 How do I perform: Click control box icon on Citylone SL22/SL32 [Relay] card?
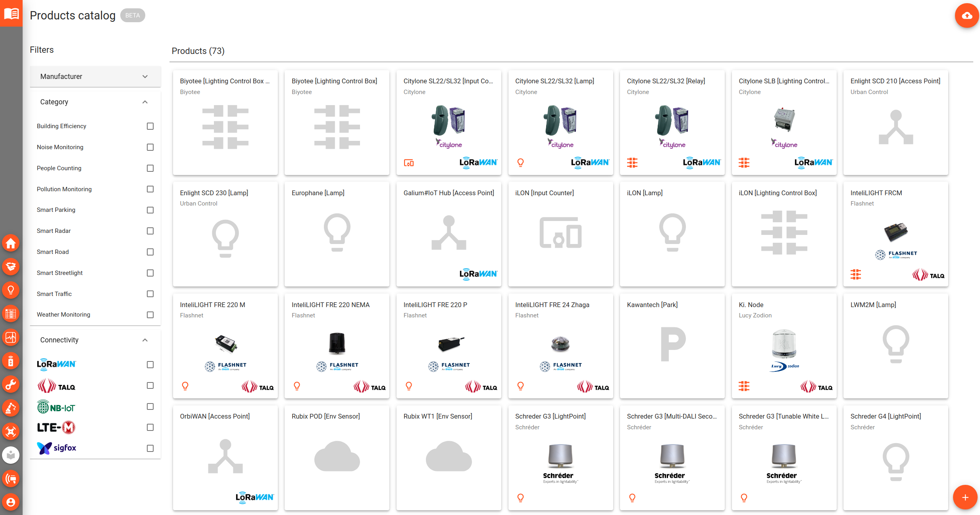click(x=632, y=163)
